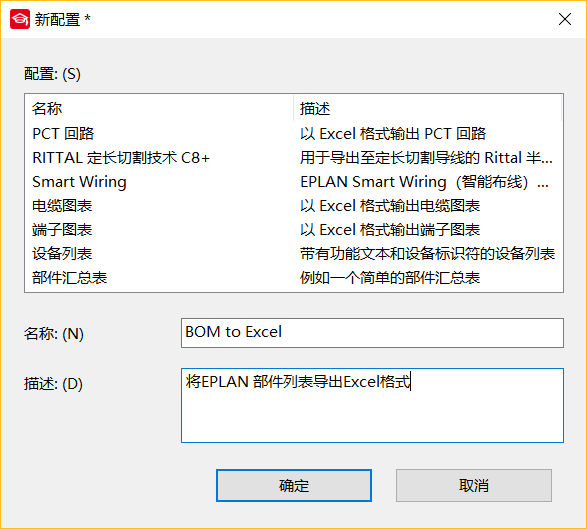Click description 以 Excel 格式输出电缆图表

[390, 206]
